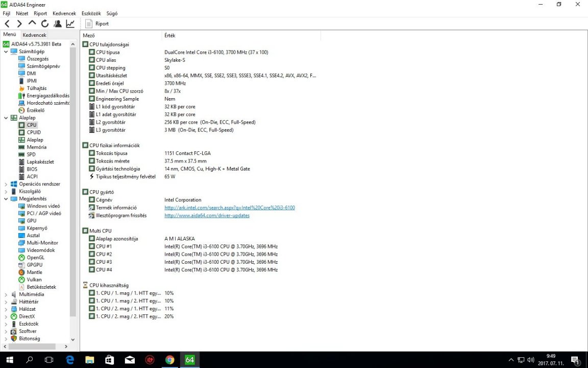The height and width of the screenshot is (368, 588).
Task: Open Energiagazdálkodás battery item
Action: [47, 96]
